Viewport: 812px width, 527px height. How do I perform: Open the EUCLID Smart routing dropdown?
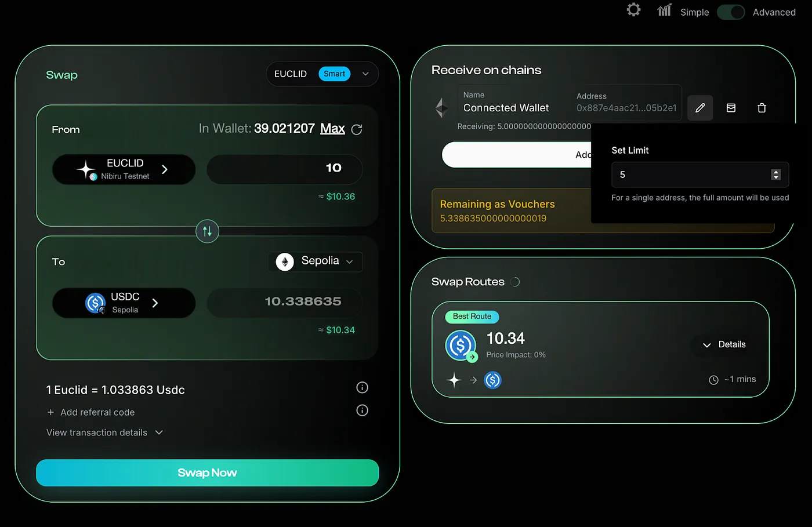322,74
